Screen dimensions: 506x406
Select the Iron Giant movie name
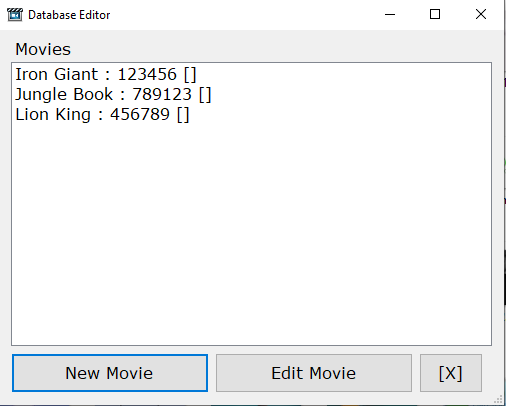pos(57,74)
